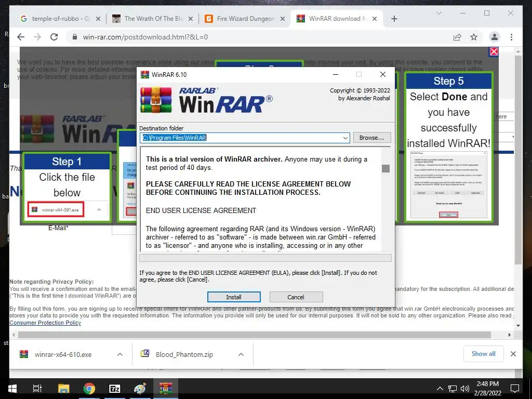Image resolution: width=532 pixels, height=399 pixels.
Task: Switch to the Fire Wizard Dungeon tab
Action: (245, 19)
